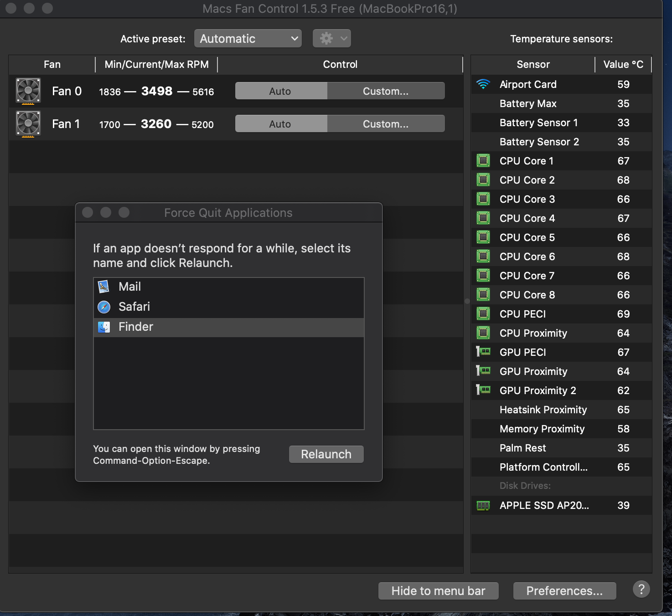Select the Battery Sensor 2 row

(561, 142)
